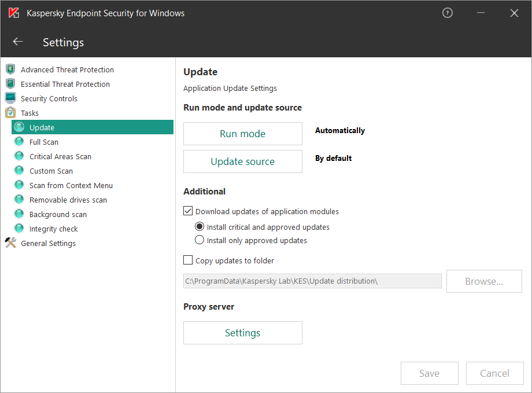Image resolution: width=532 pixels, height=393 pixels.
Task: Click the 'Application Update Settings' subtitle
Action: coord(230,89)
